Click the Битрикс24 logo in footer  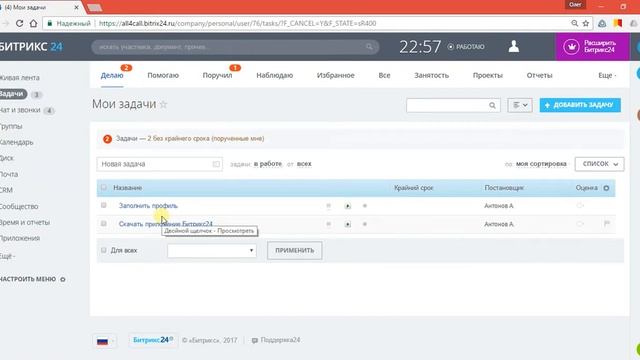[153, 340]
